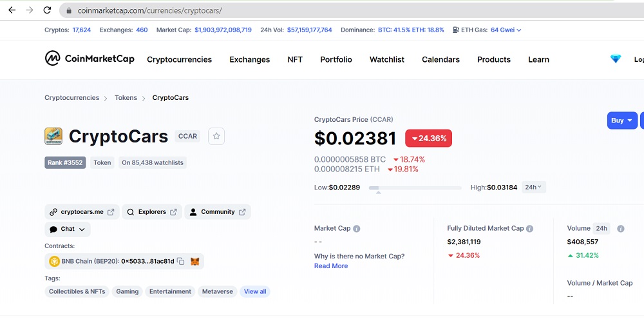Viewport: 644px width, 319px height.
Task: Go back with the browser back arrow
Action: point(12,10)
